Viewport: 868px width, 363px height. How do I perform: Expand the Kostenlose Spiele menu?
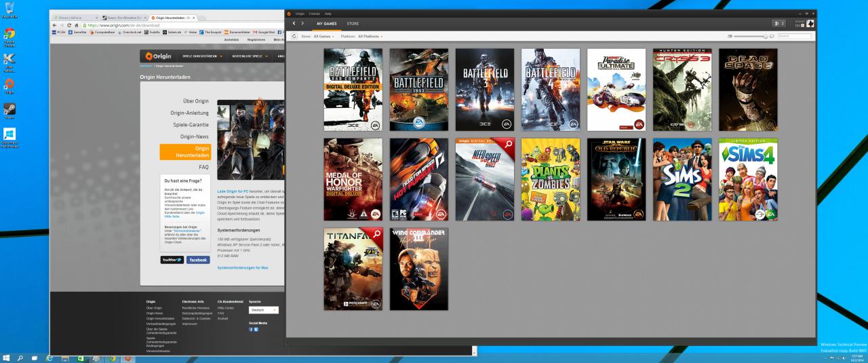point(249,56)
